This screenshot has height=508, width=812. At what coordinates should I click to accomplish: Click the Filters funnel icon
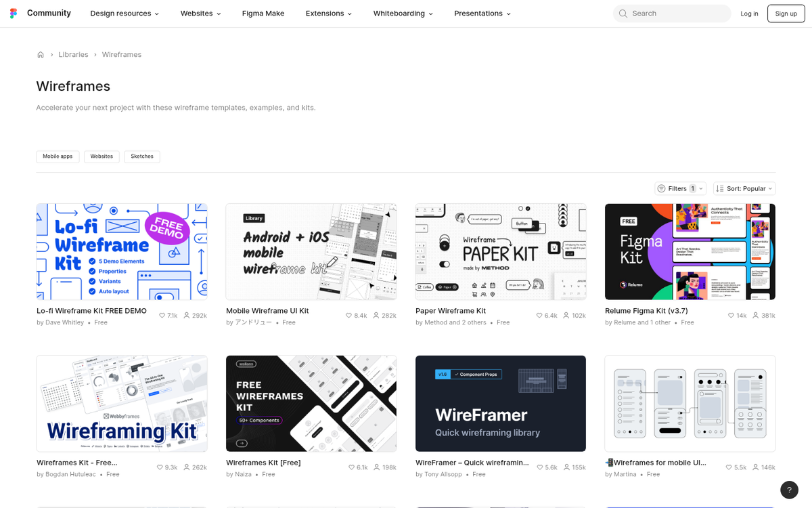(661, 188)
